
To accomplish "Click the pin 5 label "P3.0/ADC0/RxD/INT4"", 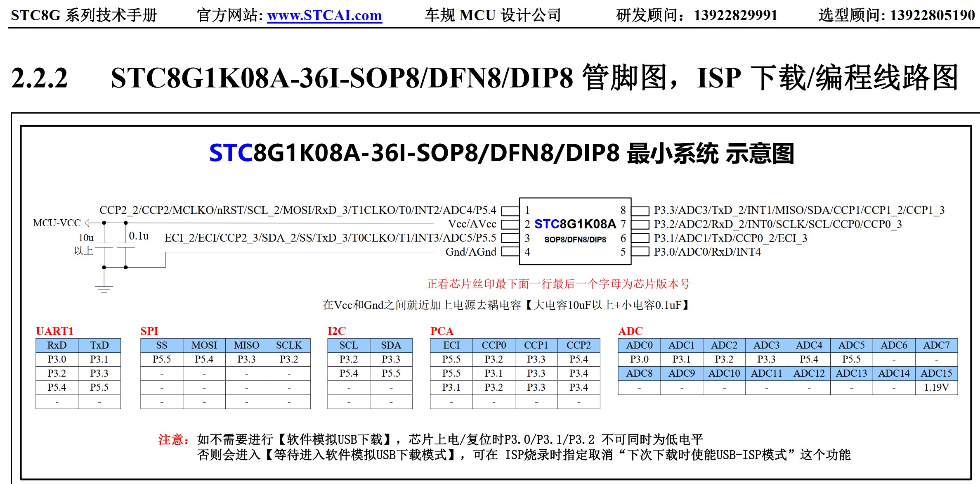I will pos(707,252).
